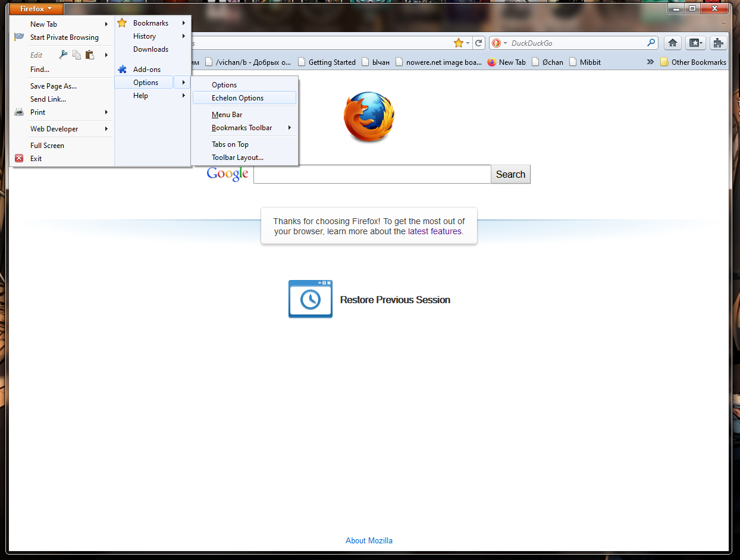740x560 pixels.
Task: Choose Options in the Options submenu
Action: click(244, 85)
